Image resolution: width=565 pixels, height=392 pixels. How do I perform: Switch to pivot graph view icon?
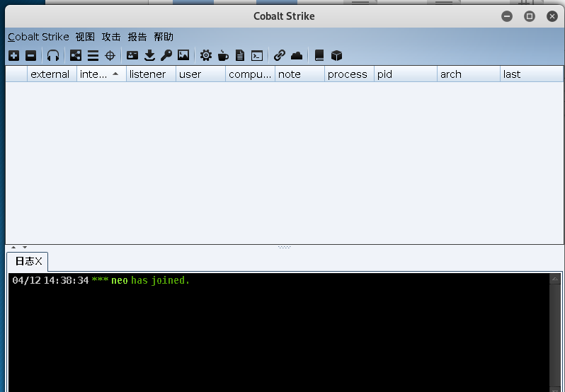point(76,55)
